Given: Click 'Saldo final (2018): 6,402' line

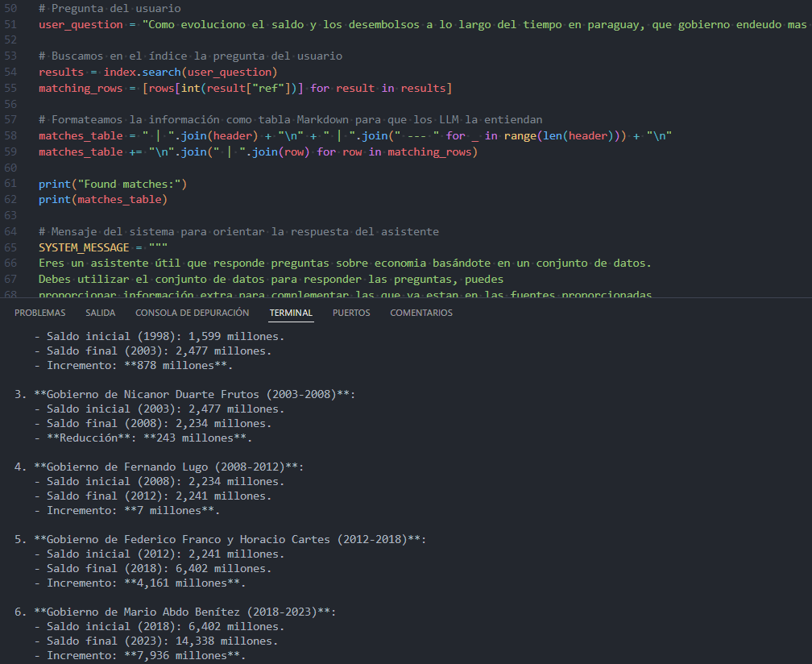Looking at the screenshot, I should [153, 568].
